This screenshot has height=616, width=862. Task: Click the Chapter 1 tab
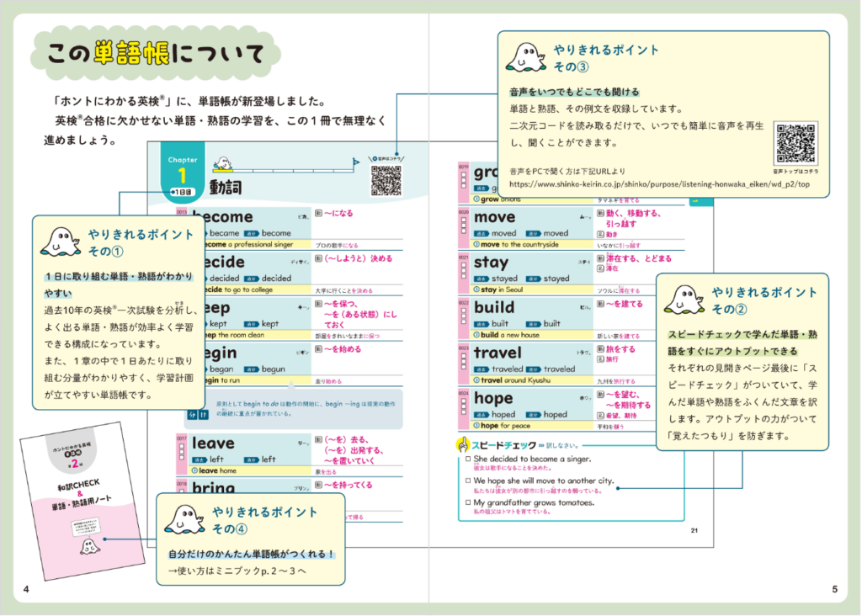pos(182,171)
